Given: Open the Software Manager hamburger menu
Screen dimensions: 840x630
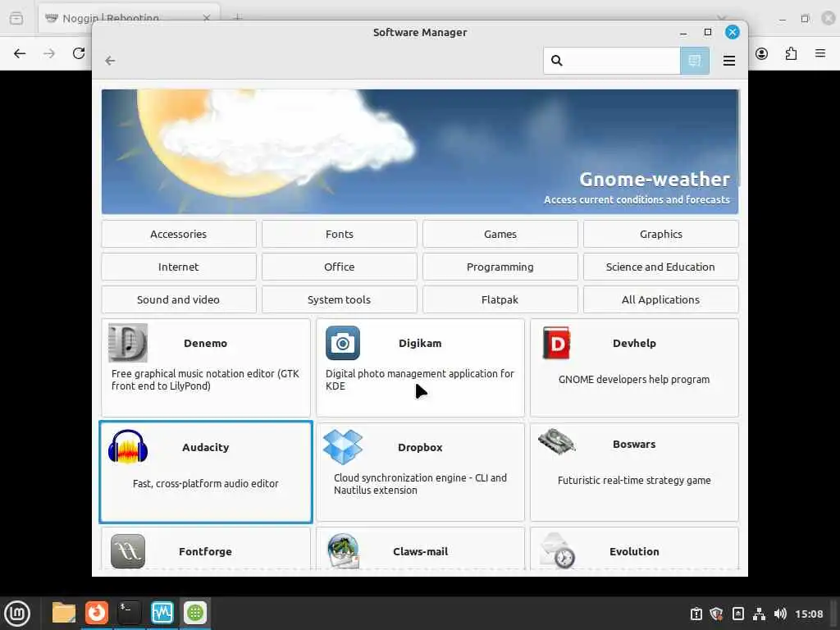Looking at the screenshot, I should pos(728,61).
